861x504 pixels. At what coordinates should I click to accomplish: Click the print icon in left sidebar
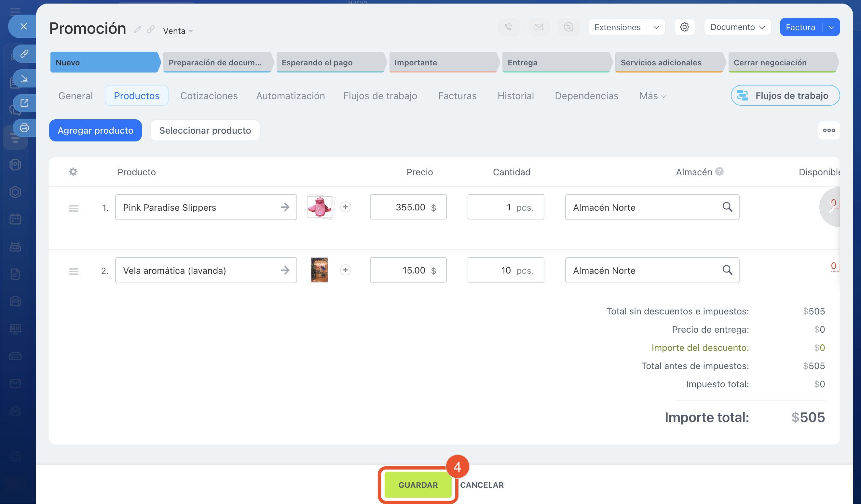pyautogui.click(x=24, y=128)
